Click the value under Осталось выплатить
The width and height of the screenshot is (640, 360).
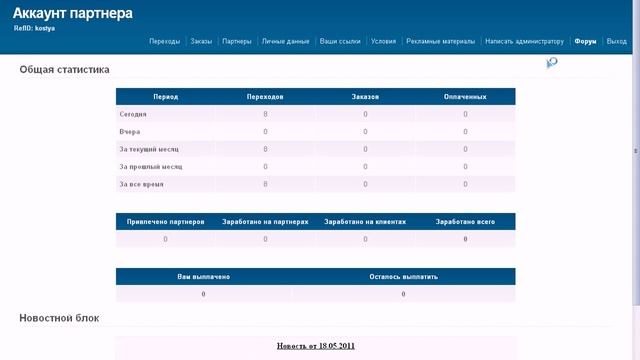tap(403, 294)
